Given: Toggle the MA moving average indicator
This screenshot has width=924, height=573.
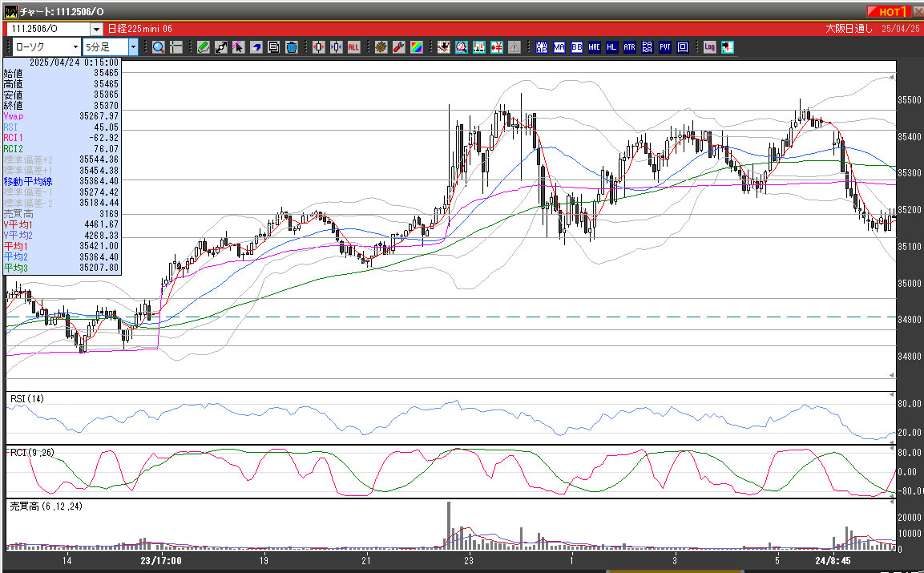Looking at the screenshot, I should 559,47.
